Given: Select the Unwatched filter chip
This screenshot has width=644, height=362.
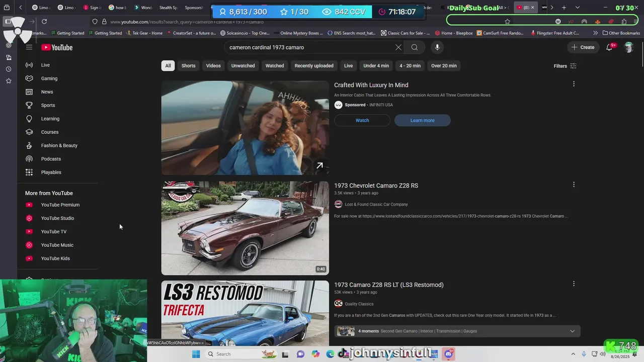Looking at the screenshot, I should [x=243, y=66].
